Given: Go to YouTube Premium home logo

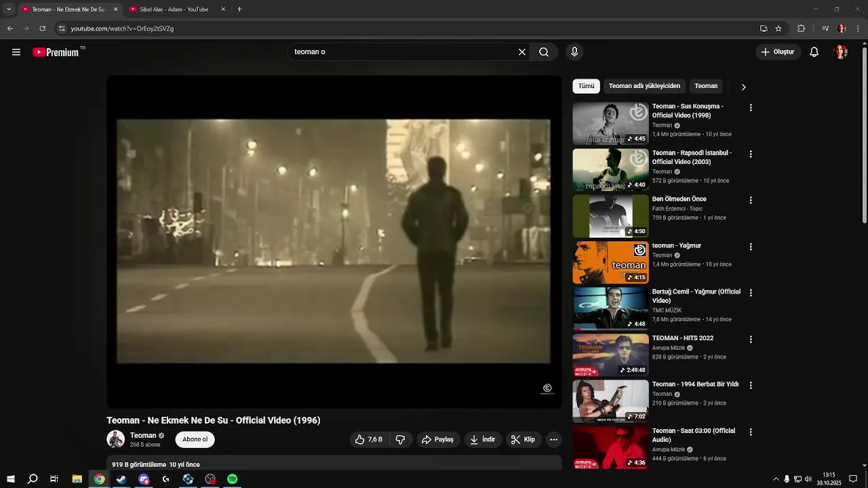Looking at the screenshot, I should [56, 52].
